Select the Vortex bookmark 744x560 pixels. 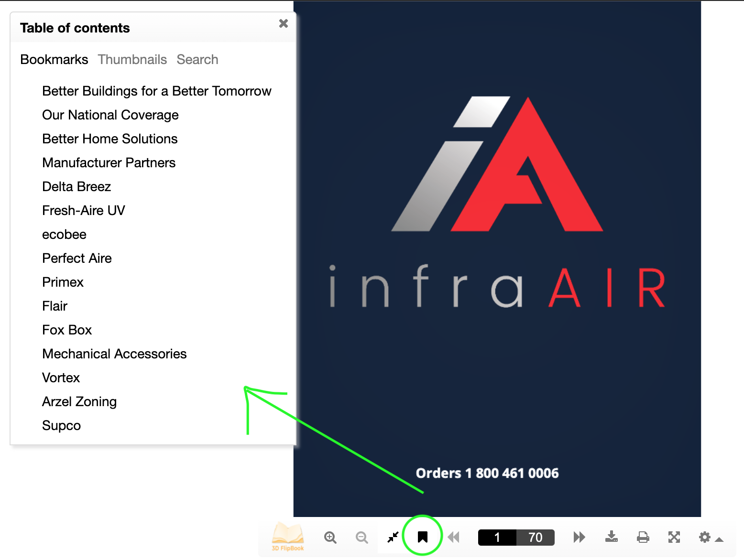(61, 378)
